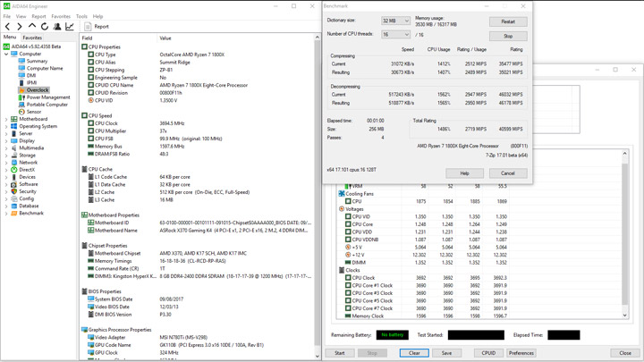Toggle the cooling fans CPU checkbox
644x362 pixels.
click(x=348, y=201)
